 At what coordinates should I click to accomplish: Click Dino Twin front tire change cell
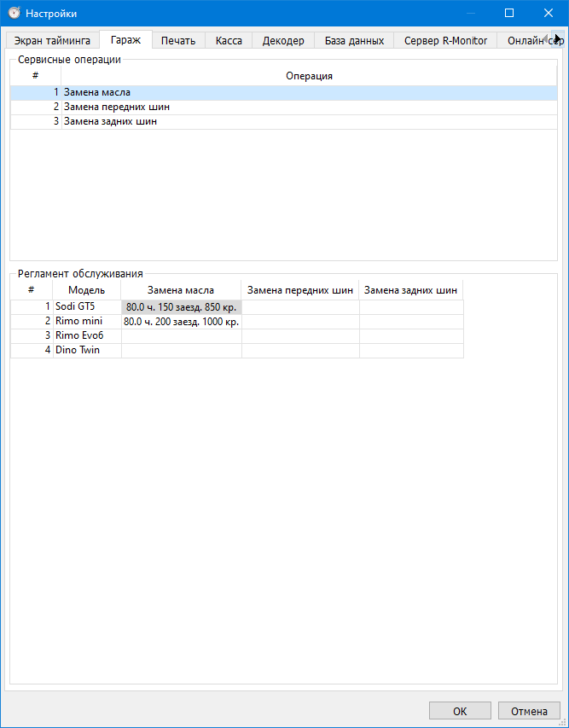coord(300,351)
